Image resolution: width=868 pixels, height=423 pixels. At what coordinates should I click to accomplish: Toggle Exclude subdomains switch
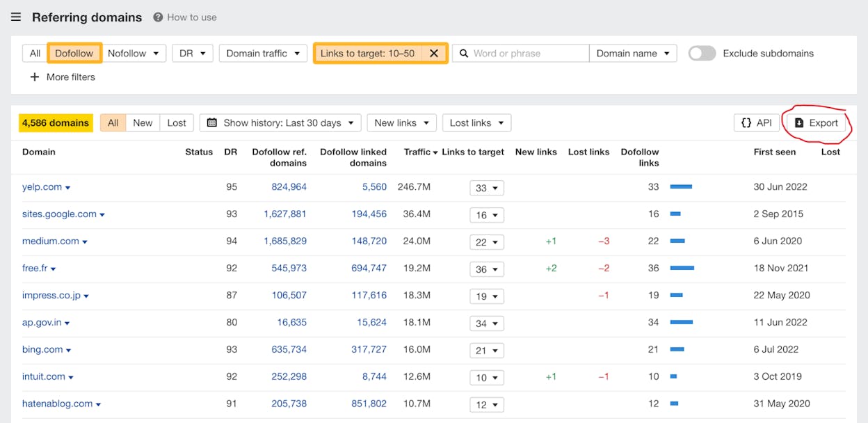(x=702, y=54)
